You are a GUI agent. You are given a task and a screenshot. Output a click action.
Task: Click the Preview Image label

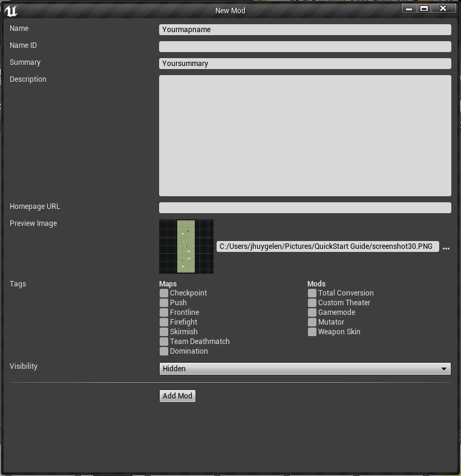[33, 223]
